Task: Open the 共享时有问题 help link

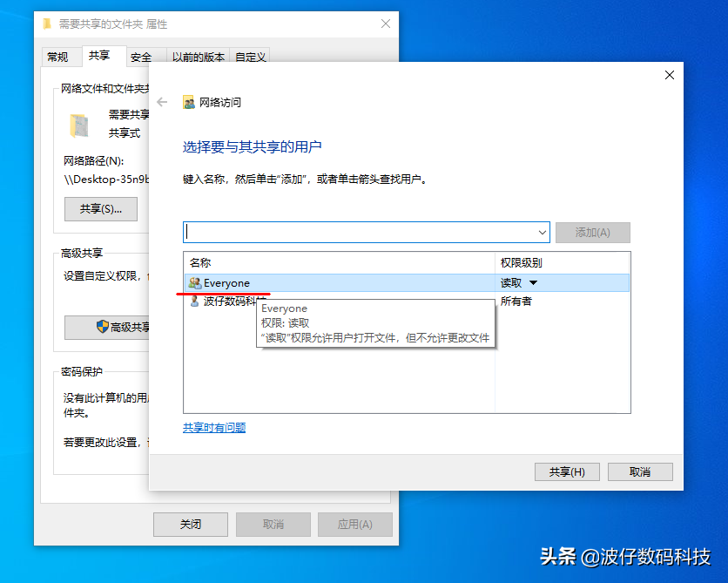Action: [214, 427]
